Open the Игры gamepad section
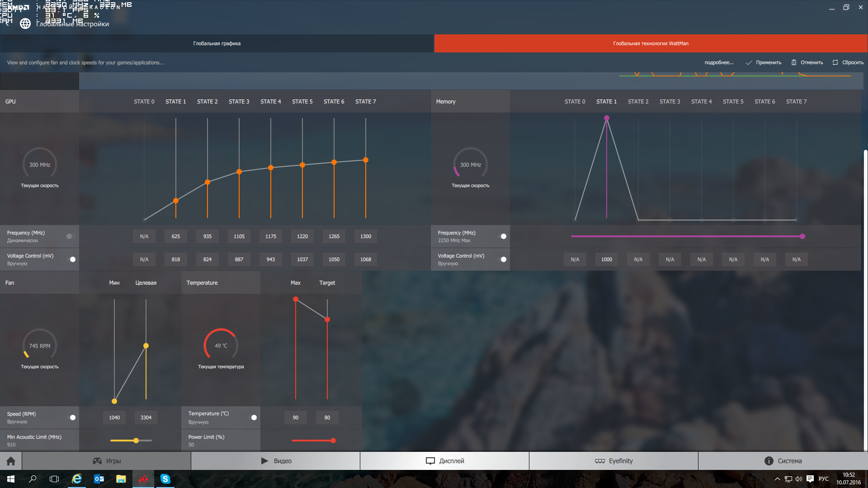 point(107,461)
